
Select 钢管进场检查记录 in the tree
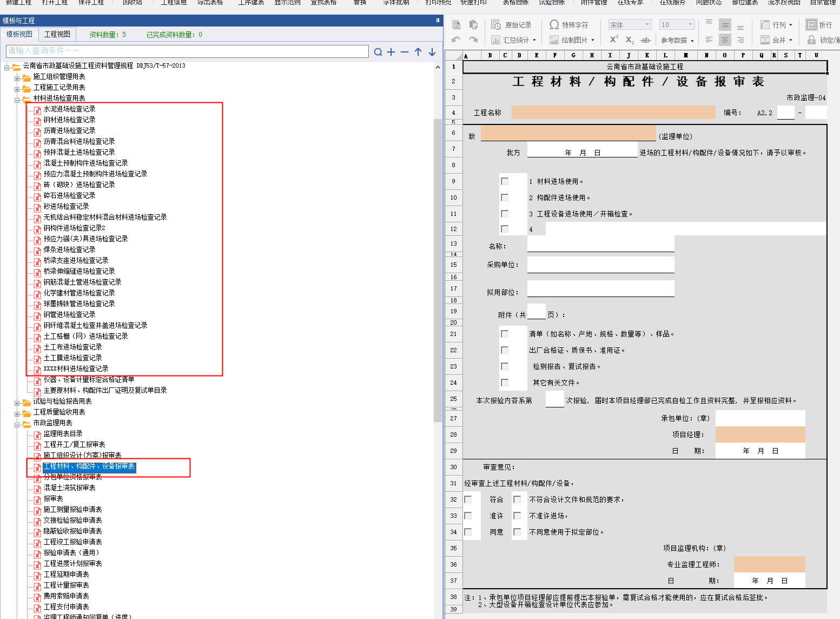69,315
